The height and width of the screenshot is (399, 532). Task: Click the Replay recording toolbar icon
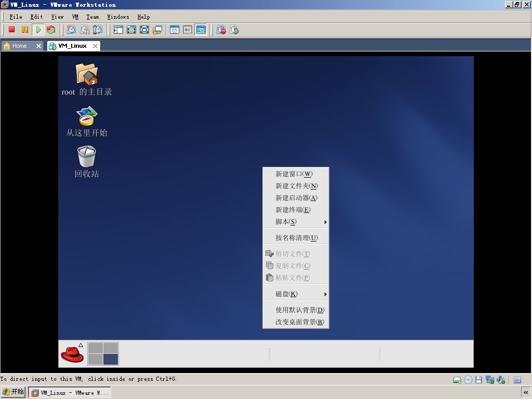coord(234,30)
